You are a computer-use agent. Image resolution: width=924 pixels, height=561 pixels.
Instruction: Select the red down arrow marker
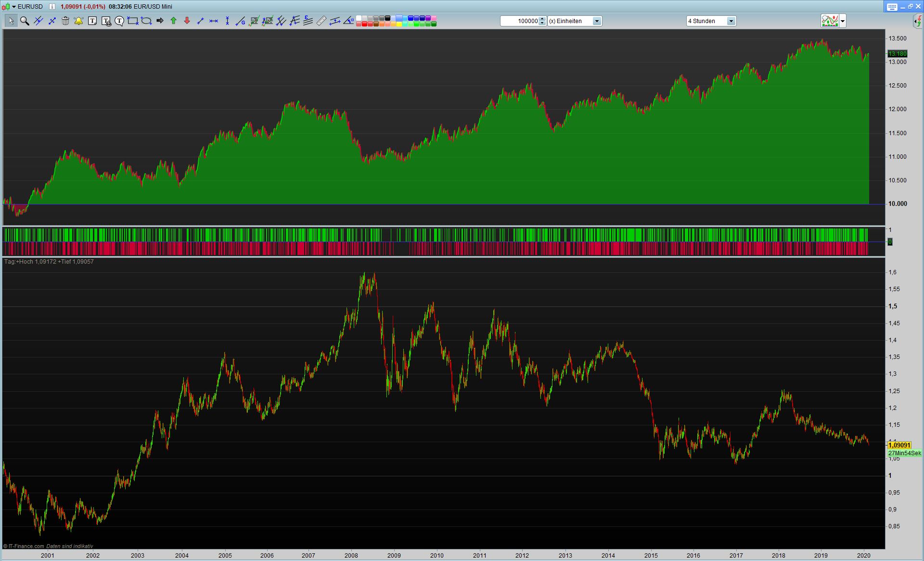[x=187, y=21]
